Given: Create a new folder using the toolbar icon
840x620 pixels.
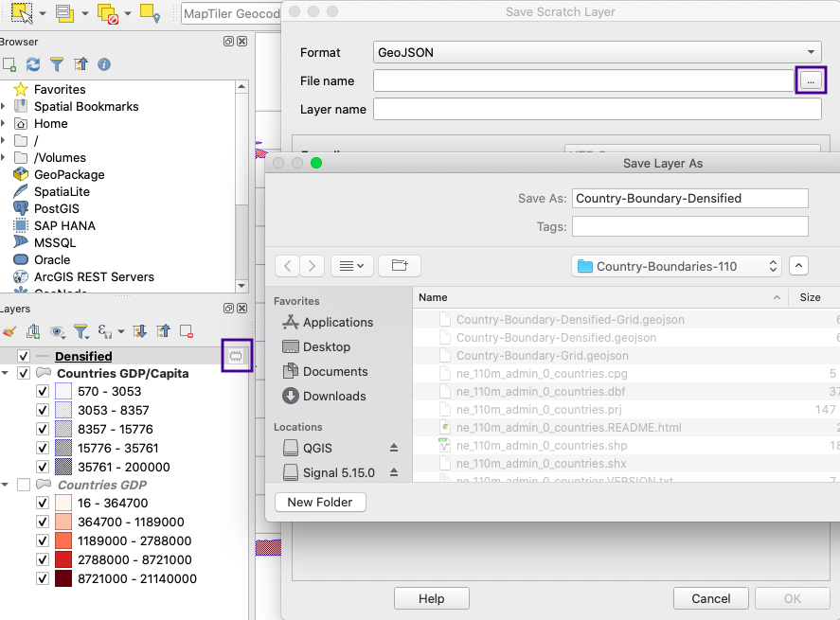Looking at the screenshot, I should (399, 266).
